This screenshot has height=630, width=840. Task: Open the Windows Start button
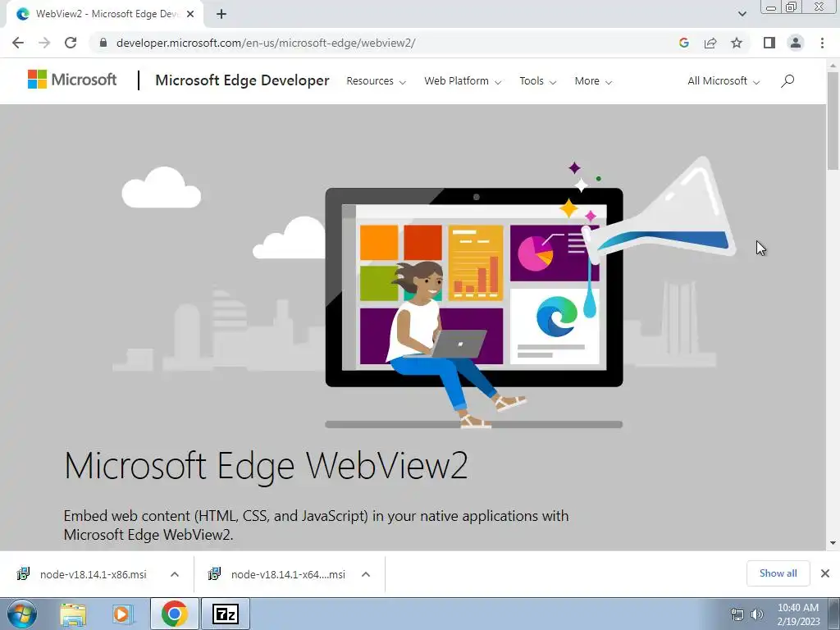point(21,614)
